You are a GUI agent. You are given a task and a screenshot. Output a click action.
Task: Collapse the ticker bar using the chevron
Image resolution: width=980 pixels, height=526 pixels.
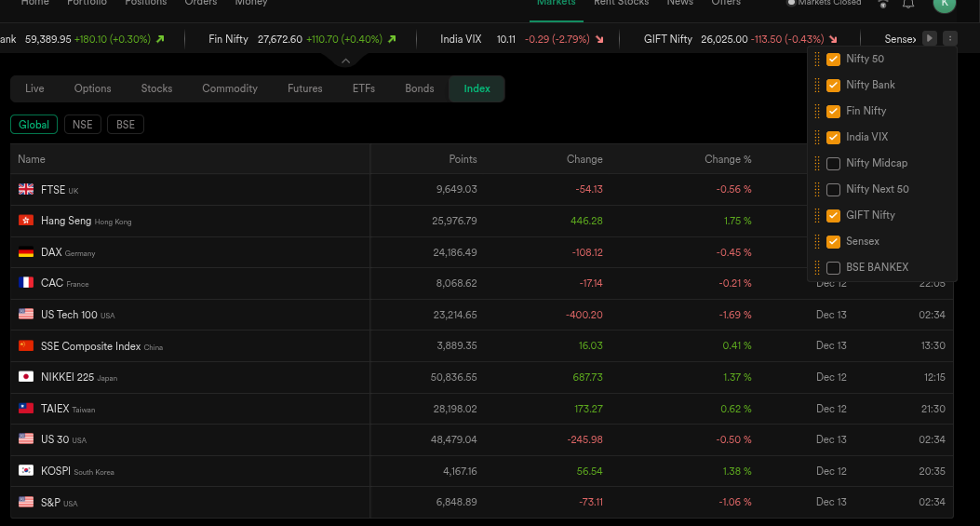[345, 61]
